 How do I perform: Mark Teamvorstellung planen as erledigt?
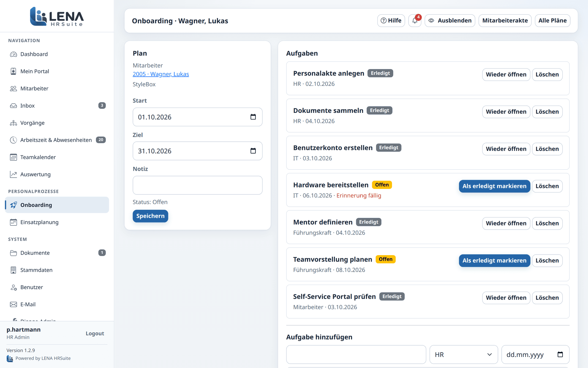[494, 261]
